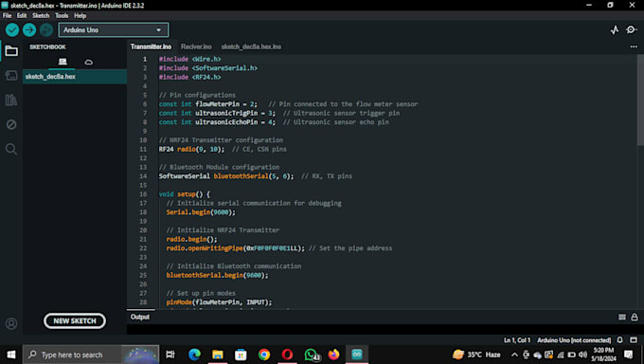644x364 pixels.
Task: Open the File menu
Action: tap(8, 15)
